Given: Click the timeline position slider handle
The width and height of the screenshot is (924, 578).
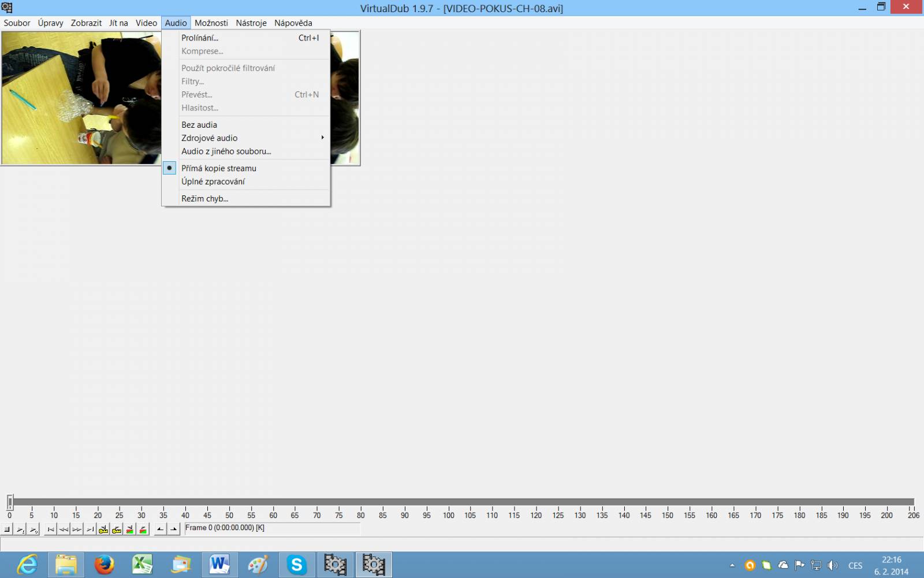Looking at the screenshot, I should 10,502.
